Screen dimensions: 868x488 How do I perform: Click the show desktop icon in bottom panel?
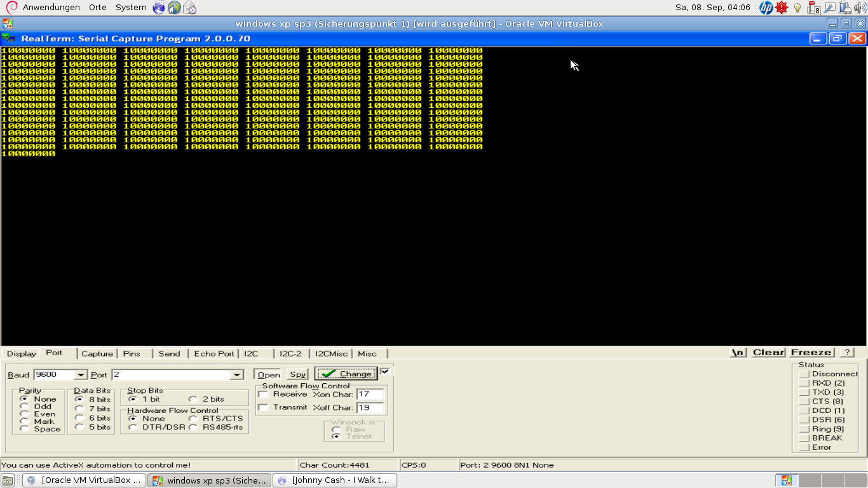click(x=8, y=480)
